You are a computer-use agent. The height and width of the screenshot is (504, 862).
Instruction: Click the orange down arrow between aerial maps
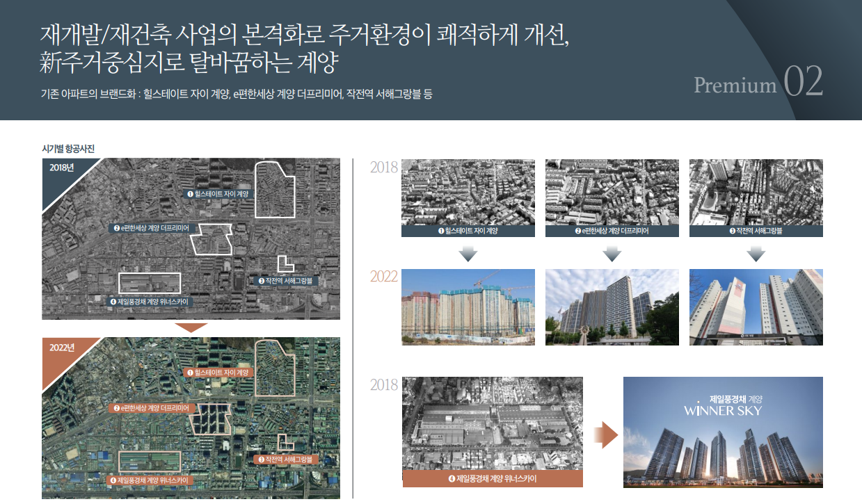click(191, 327)
